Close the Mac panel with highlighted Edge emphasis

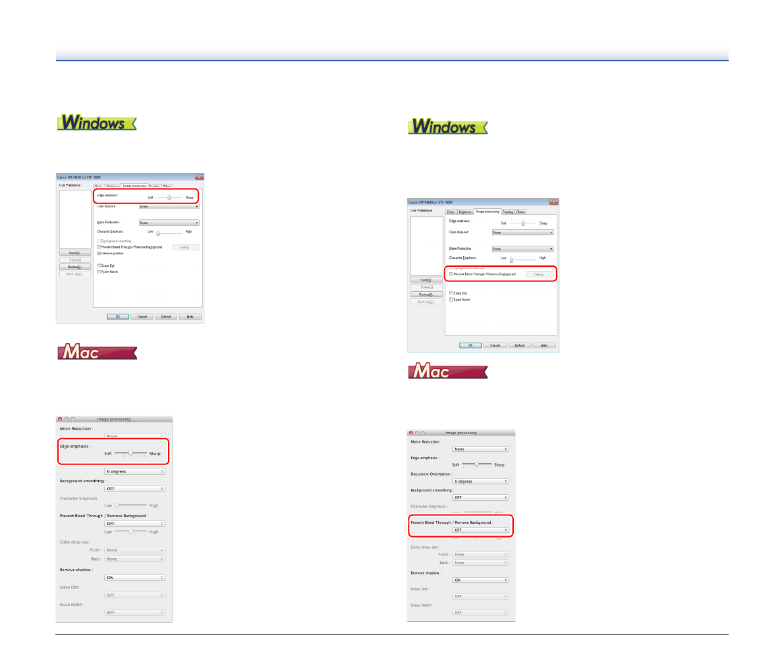point(59,419)
